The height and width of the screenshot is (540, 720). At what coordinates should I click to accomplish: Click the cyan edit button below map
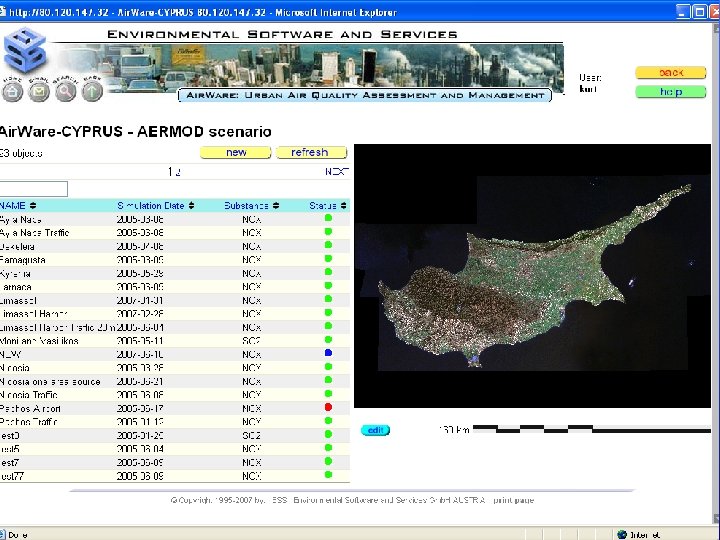click(x=376, y=430)
